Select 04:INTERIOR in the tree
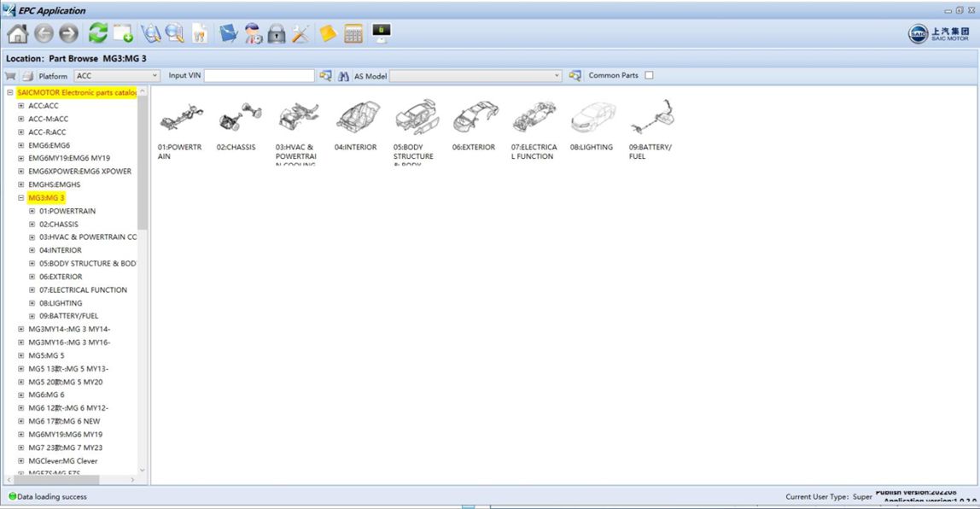Image resolution: width=980 pixels, height=509 pixels. [61, 250]
